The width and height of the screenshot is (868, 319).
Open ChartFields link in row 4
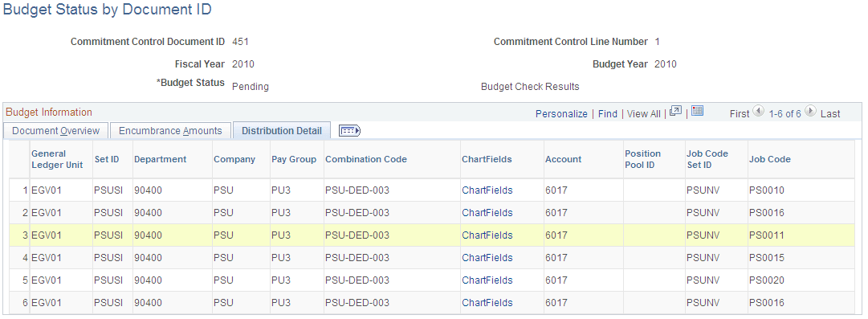[x=487, y=257]
